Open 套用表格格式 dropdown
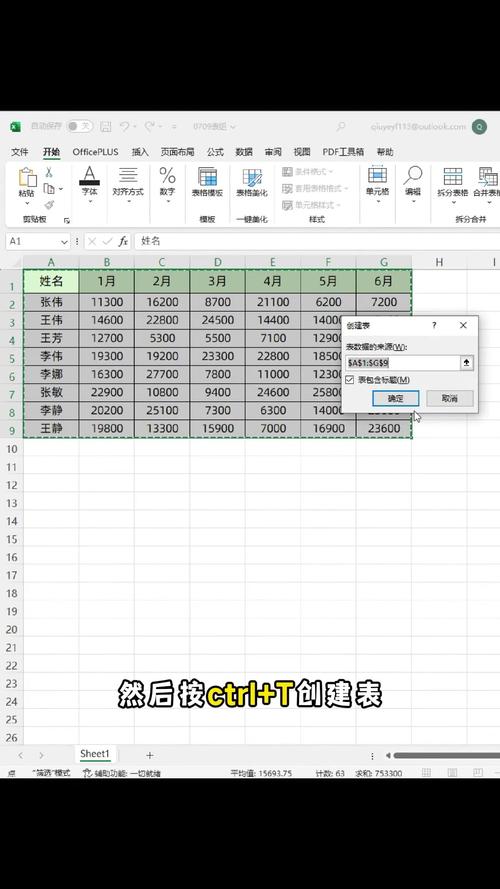 click(x=315, y=188)
